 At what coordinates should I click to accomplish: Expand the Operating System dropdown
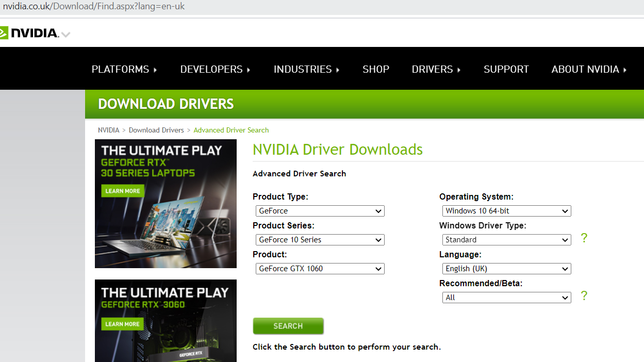507,211
